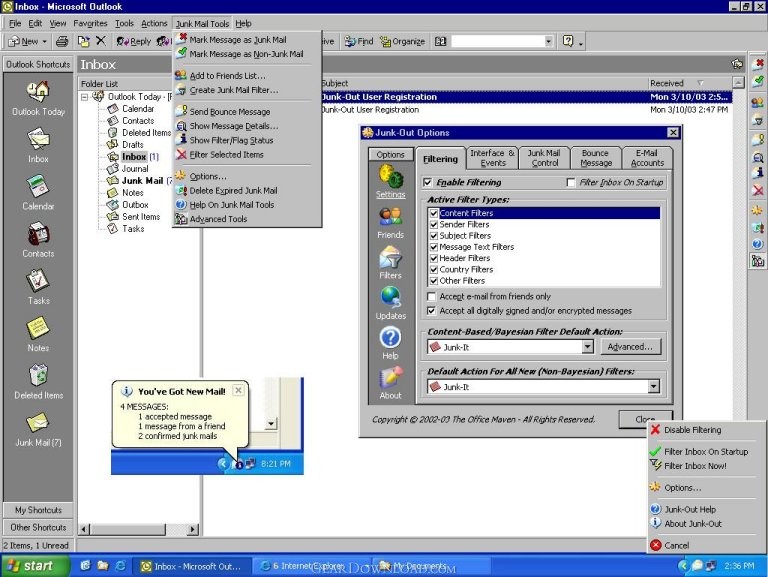768x577 pixels.
Task: Click Cancel in tray popup menu
Action: [x=706, y=545]
